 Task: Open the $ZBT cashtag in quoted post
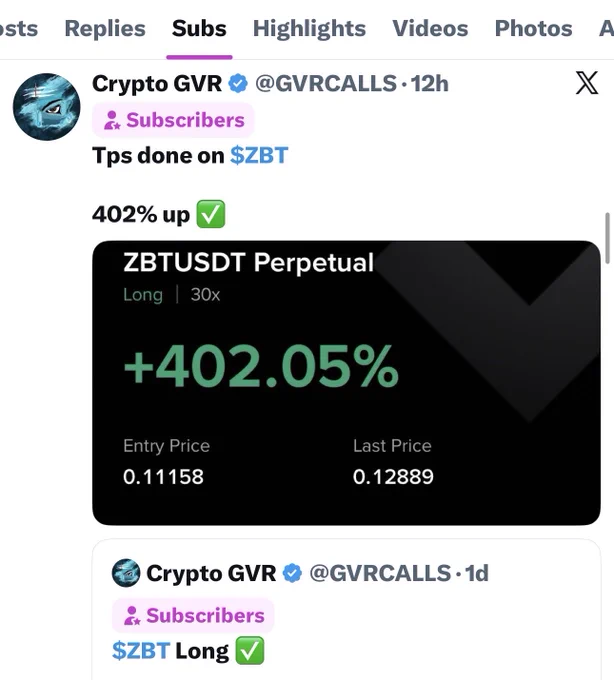(141, 651)
